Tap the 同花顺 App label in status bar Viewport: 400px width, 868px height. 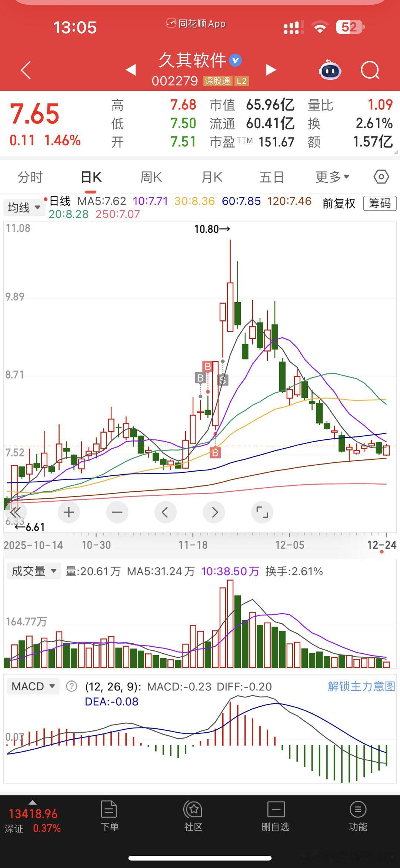pos(196,24)
